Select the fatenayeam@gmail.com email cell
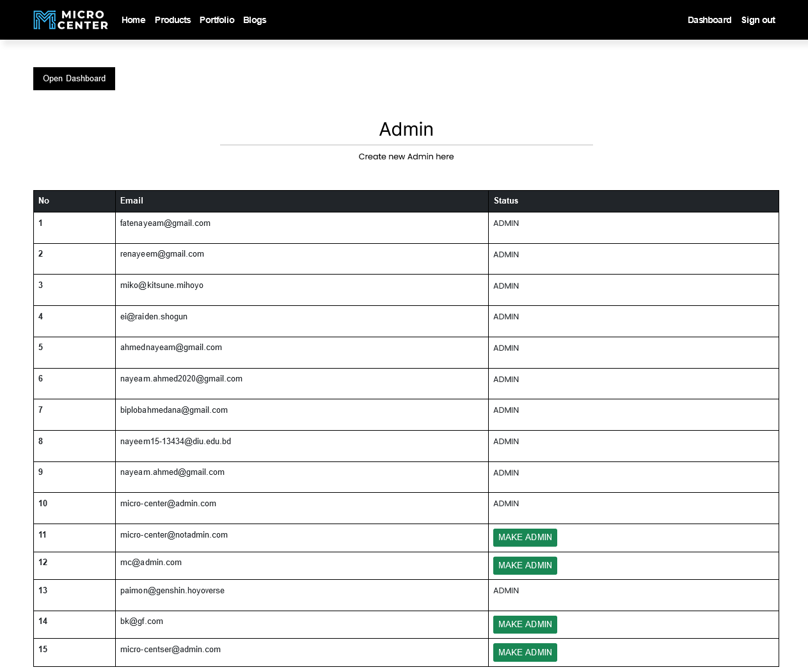This screenshot has width=808, height=672. (165, 223)
